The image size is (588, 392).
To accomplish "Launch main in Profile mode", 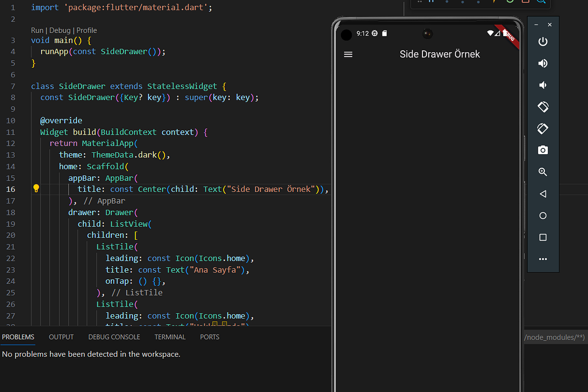I will (86, 30).
